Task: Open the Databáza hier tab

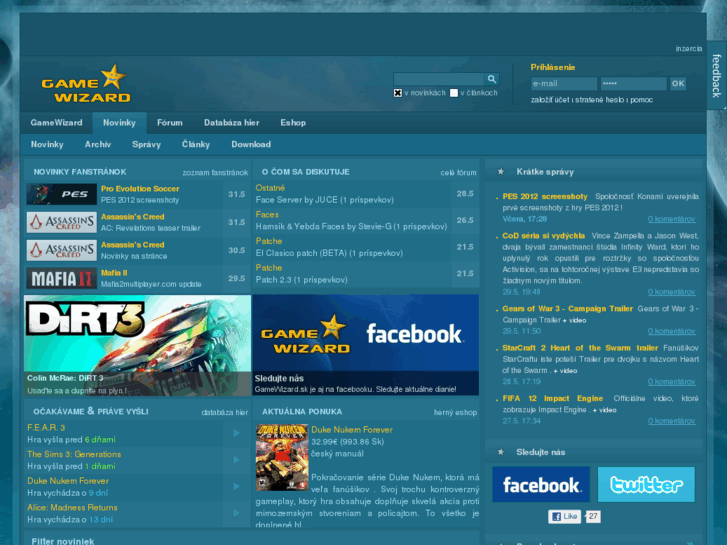Action: point(231,123)
